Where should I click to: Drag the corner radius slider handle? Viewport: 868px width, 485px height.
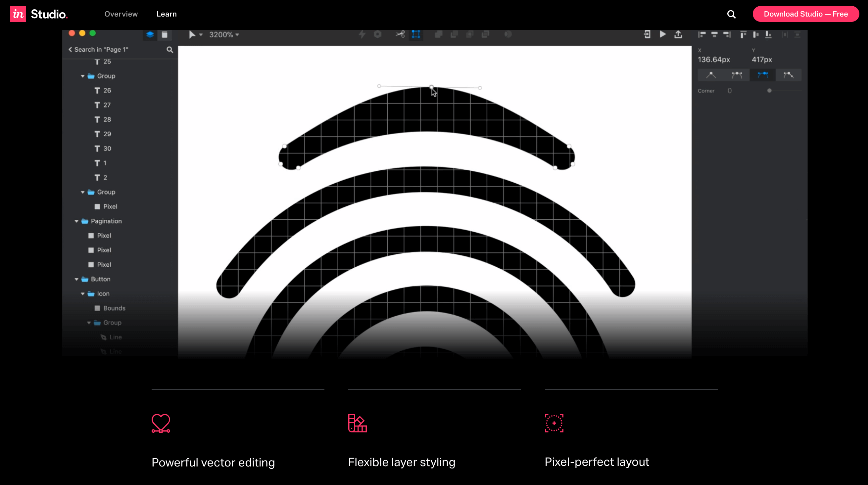tap(768, 91)
